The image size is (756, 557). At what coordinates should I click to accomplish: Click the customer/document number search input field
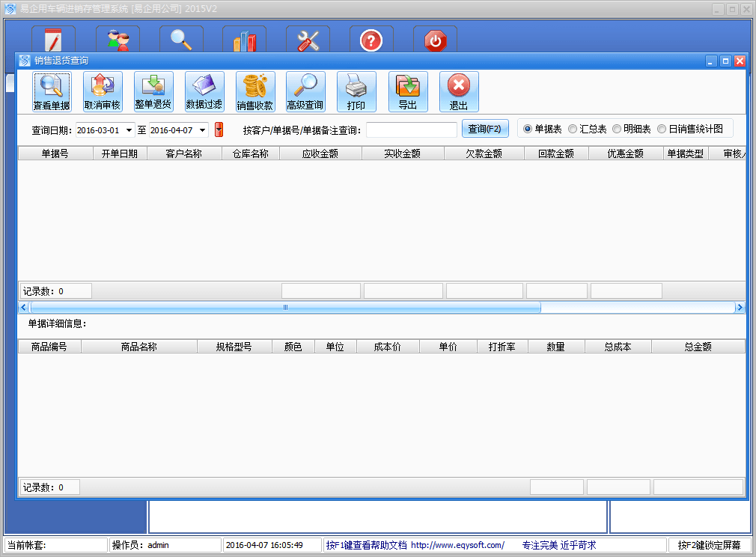[411, 130]
